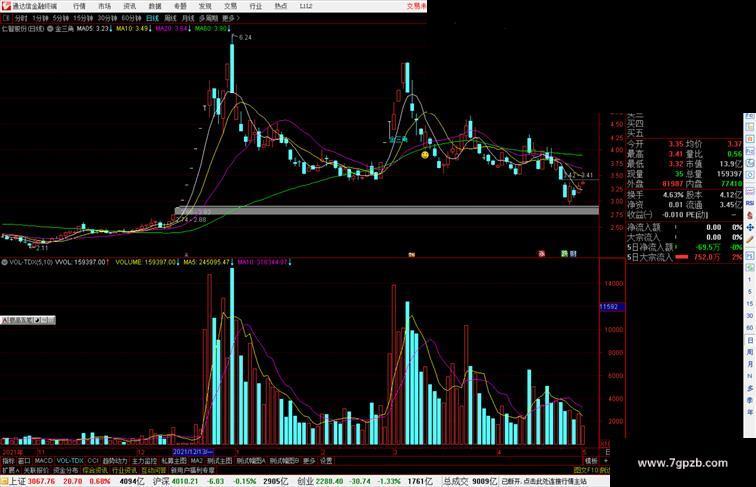This screenshot has height=487, width=756.
Task: Click the 2.11 low price label
Action: pos(41,248)
